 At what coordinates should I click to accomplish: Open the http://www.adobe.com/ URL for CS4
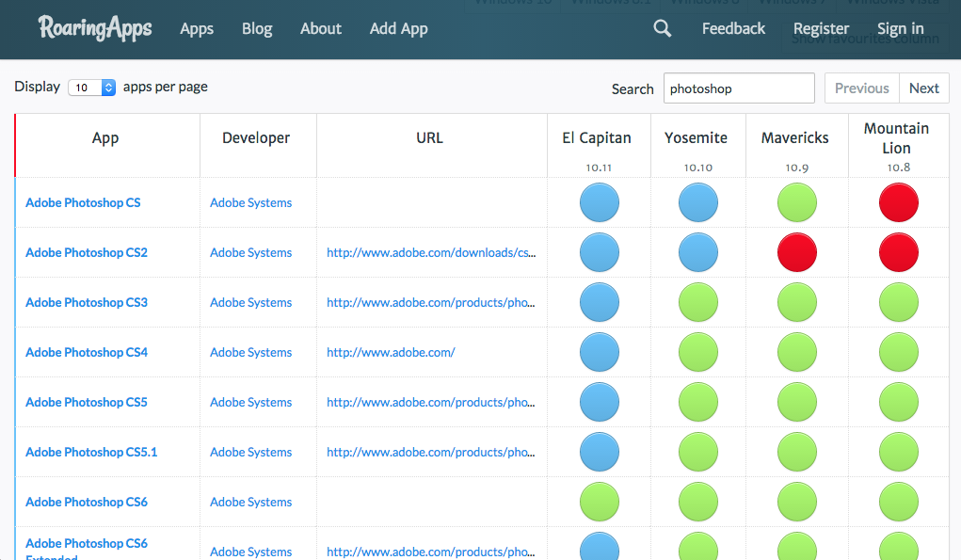(391, 352)
